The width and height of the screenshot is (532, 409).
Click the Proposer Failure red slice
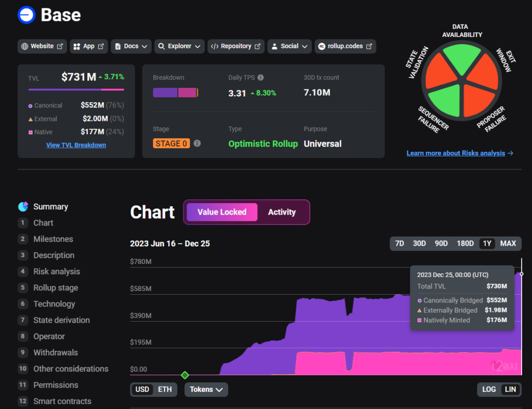coord(477,100)
